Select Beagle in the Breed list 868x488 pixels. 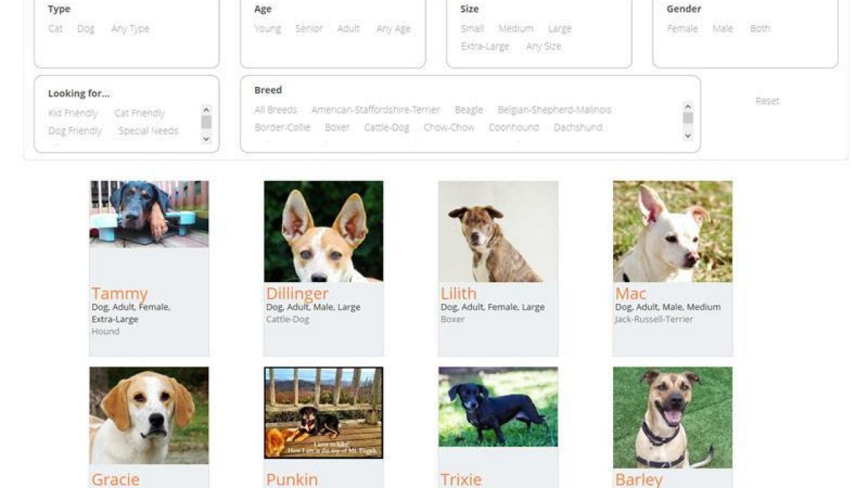(469, 110)
